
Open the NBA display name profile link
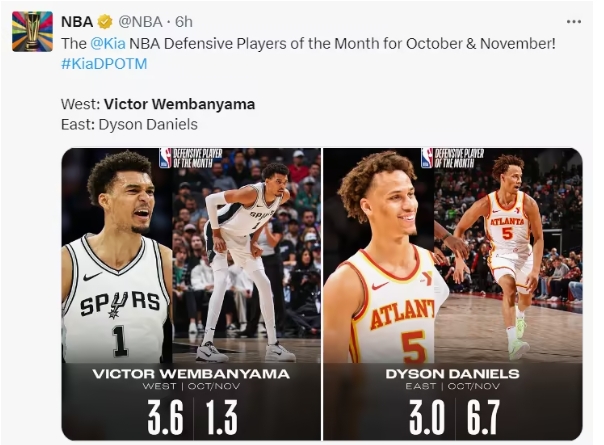pos(77,22)
